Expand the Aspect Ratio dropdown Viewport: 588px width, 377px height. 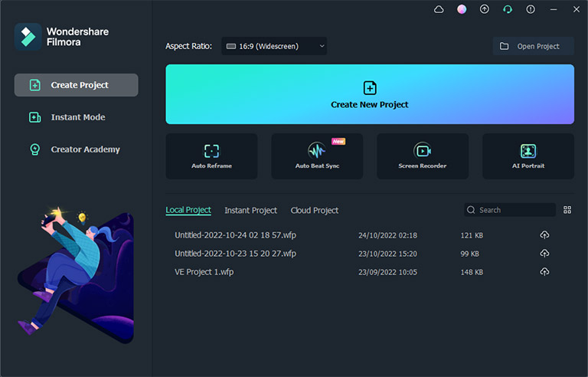pos(274,46)
